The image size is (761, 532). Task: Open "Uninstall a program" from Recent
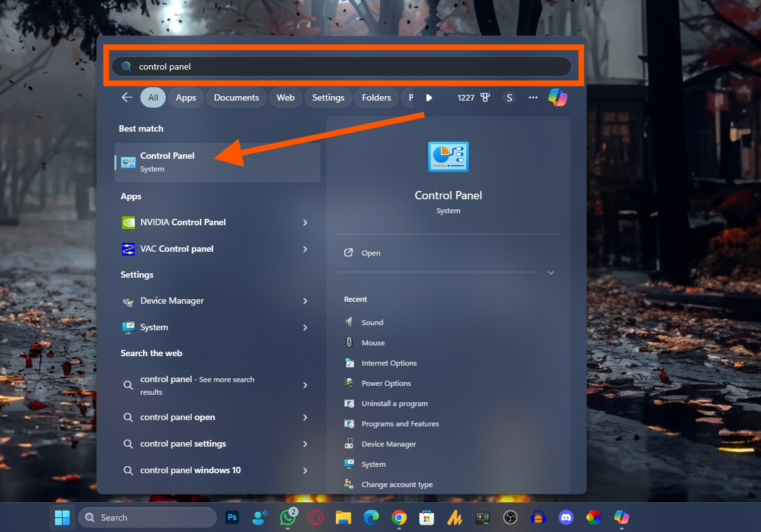coord(387,404)
